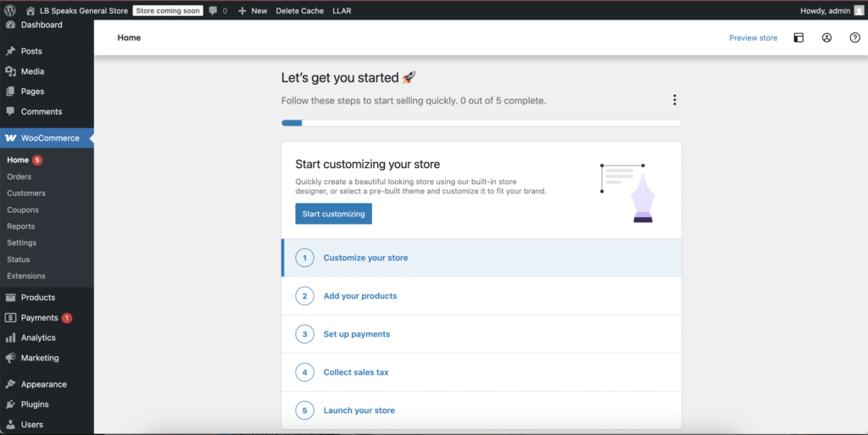Click the admin avatar in top bar
Viewport: 868px width, 435px height.
(x=859, y=10)
